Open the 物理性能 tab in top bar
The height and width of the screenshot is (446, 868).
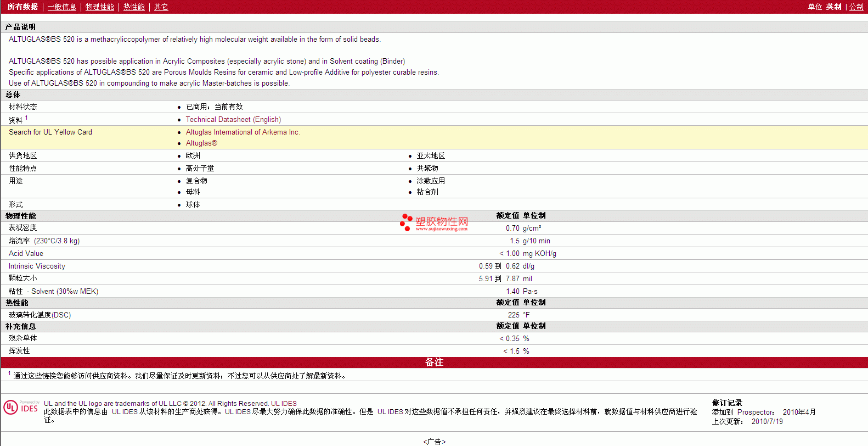click(99, 7)
